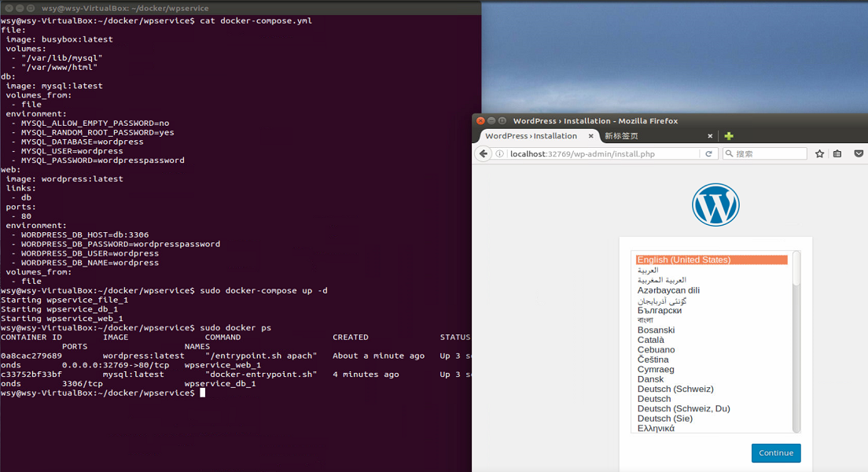Screen dimensions: 868x472
Task: Select Ελληνικά language option
Action: 656,428
